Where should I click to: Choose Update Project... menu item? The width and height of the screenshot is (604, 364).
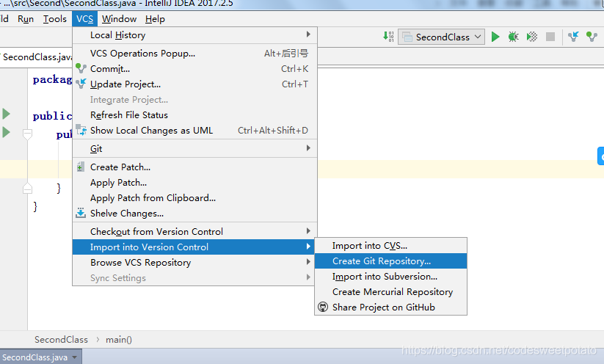pos(194,84)
